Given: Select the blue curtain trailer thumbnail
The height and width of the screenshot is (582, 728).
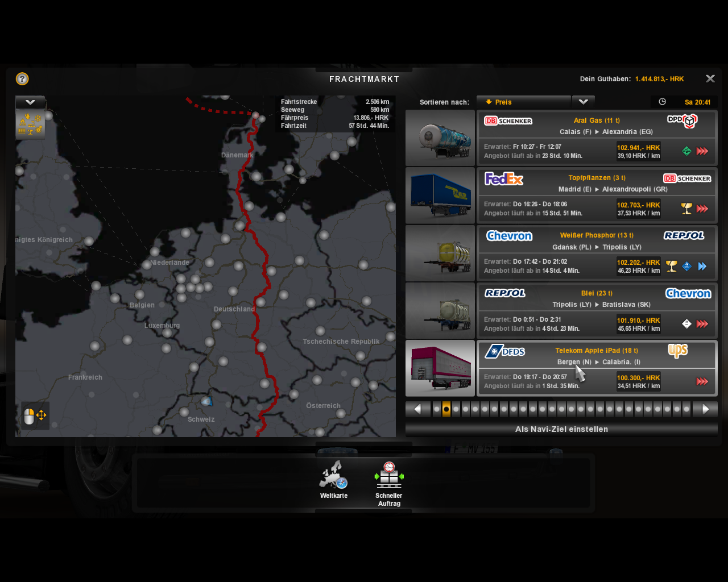Looking at the screenshot, I should [440, 196].
